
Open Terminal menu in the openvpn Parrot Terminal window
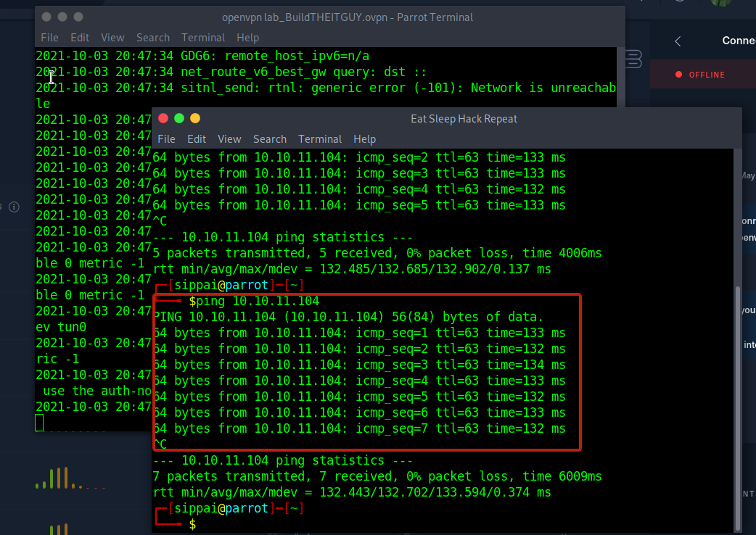(203, 38)
